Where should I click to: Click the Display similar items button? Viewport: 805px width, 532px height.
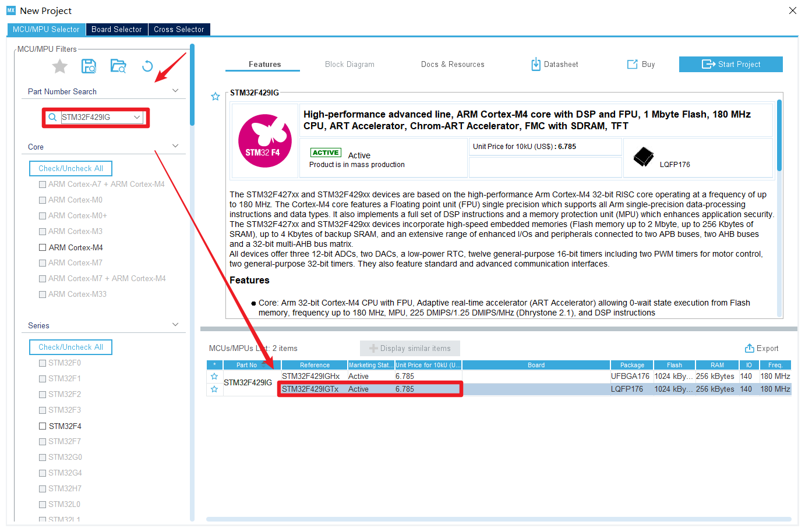point(410,349)
